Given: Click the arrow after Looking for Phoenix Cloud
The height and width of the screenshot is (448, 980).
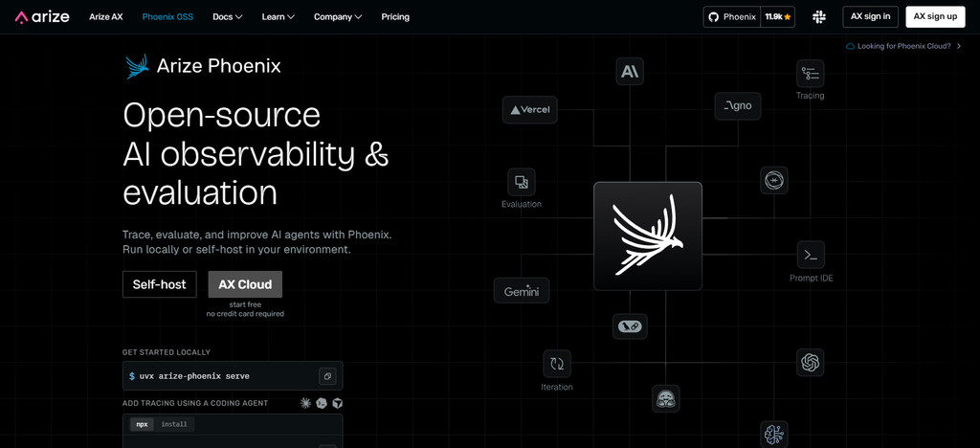Looking at the screenshot, I should (x=958, y=46).
